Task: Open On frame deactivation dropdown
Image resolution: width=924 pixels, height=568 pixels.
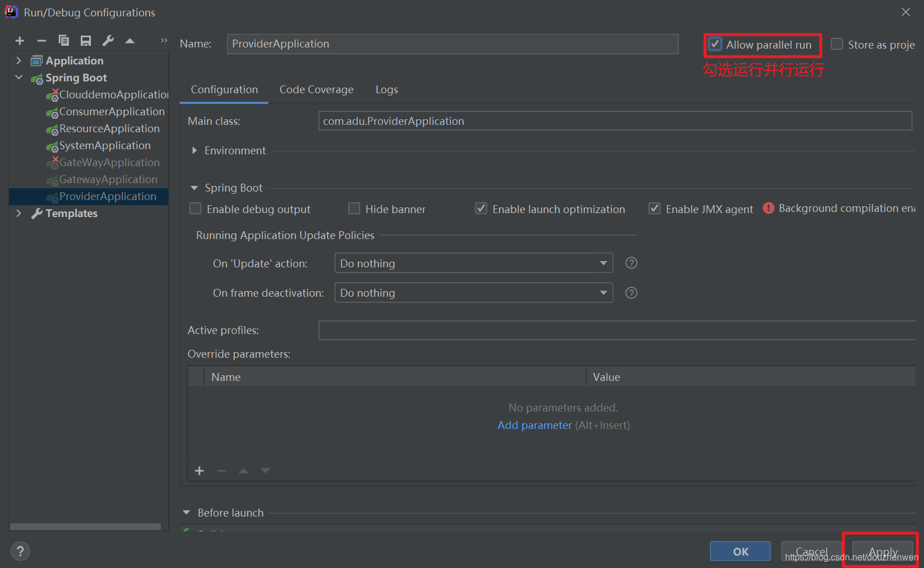Action: [474, 293]
